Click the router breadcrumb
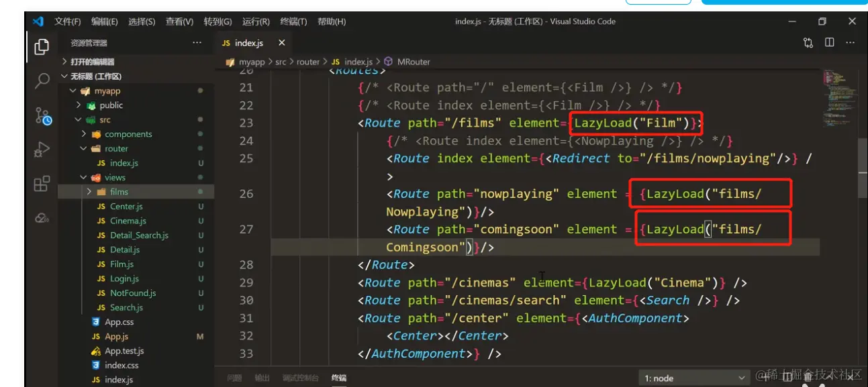The height and width of the screenshot is (387, 868). 308,62
